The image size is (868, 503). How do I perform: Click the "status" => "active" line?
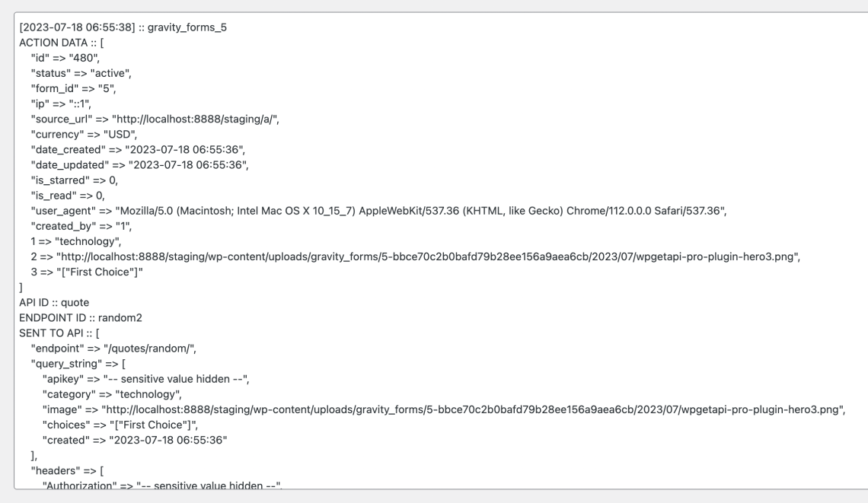(81, 73)
